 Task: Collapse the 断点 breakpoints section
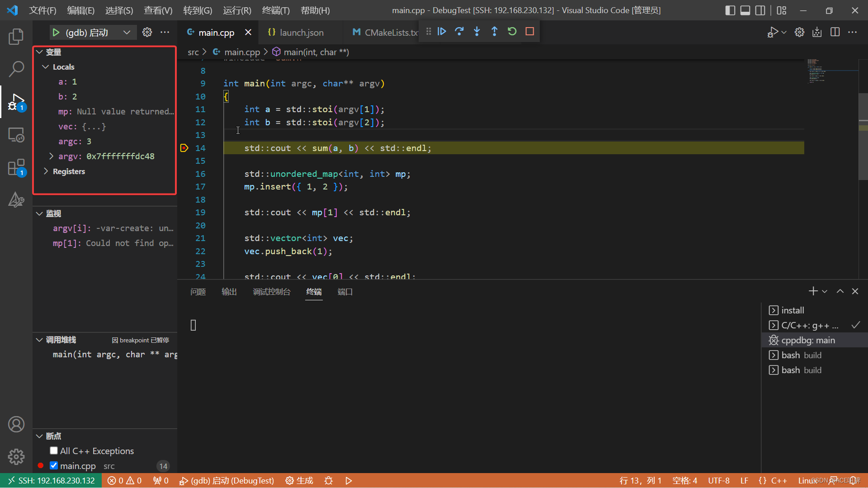click(39, 436)
